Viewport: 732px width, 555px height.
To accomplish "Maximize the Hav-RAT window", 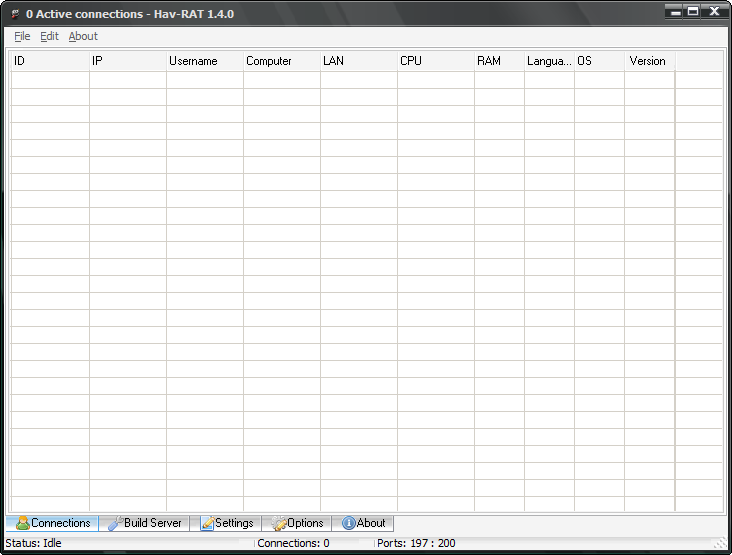I will (x=692, y=12).
